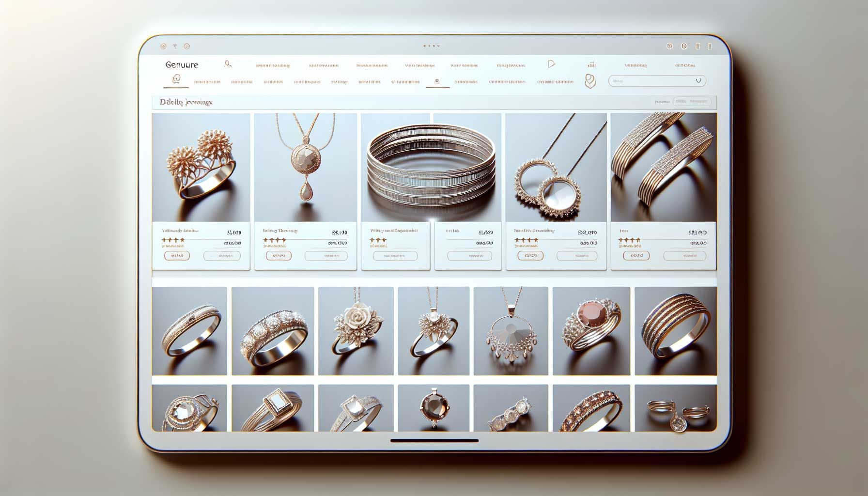Viewport: 868px width, 496px height.
Task: Click the pale button on the pavé bangles card
Action: 684,256
